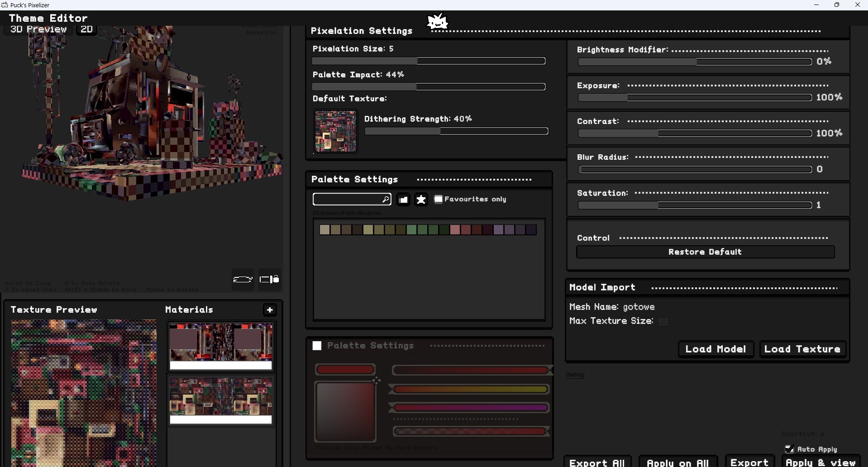
Task: Click the Exposure 100% value
Action: pos(830,97)
